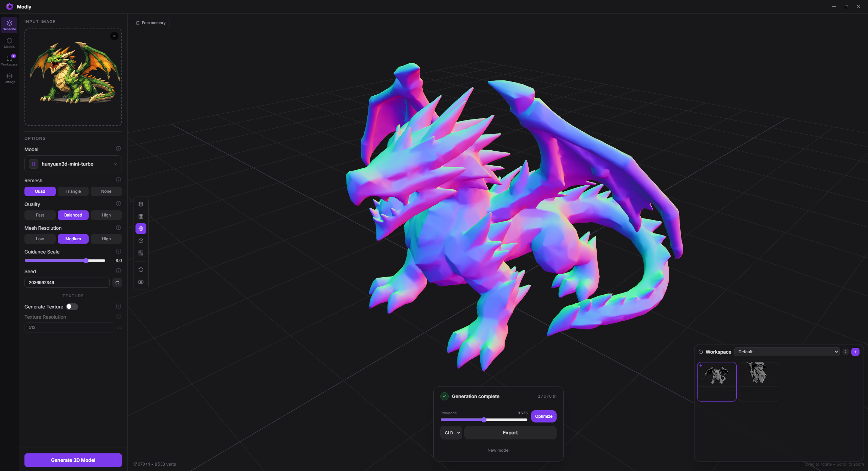This screenshot has width=868, height=471.
Task: Set Mesh Resolution to High
Action: (x=106, y=239)
